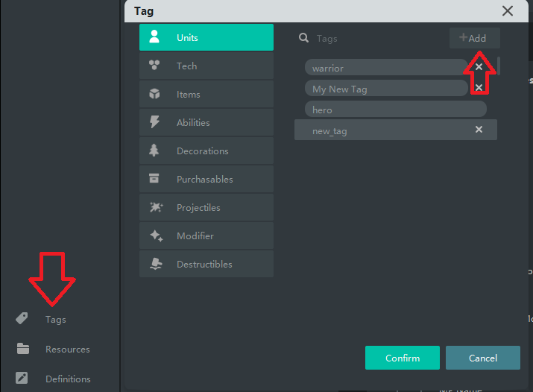This screenshot has height=392, width=533.
Task: Open the Destructibles category
Action: click(x=206, y=264)
